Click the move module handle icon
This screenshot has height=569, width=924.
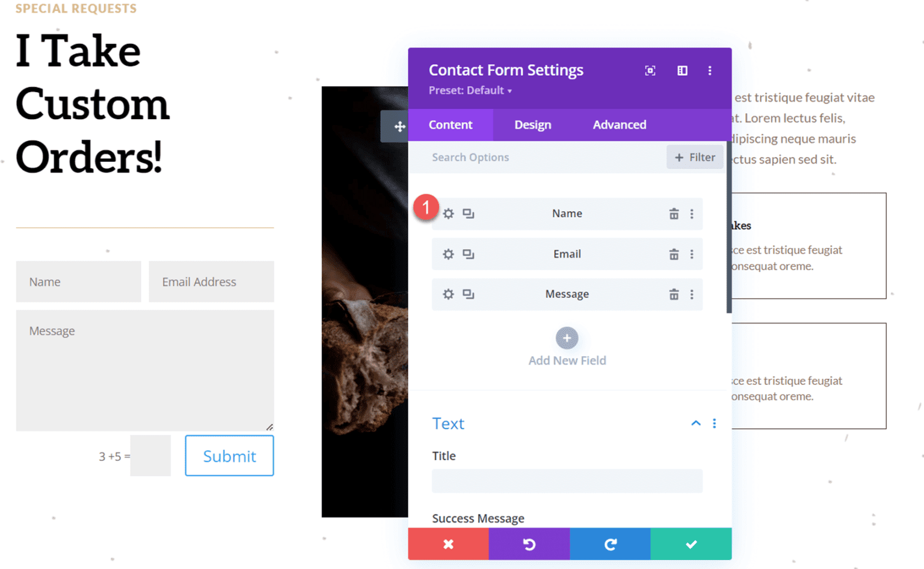(399, 126)
